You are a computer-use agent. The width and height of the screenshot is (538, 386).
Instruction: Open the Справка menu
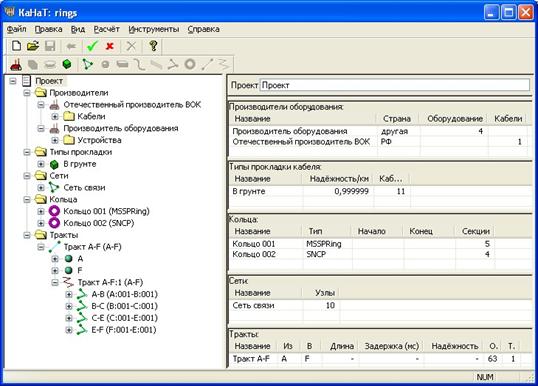click(x=203, y=29)
